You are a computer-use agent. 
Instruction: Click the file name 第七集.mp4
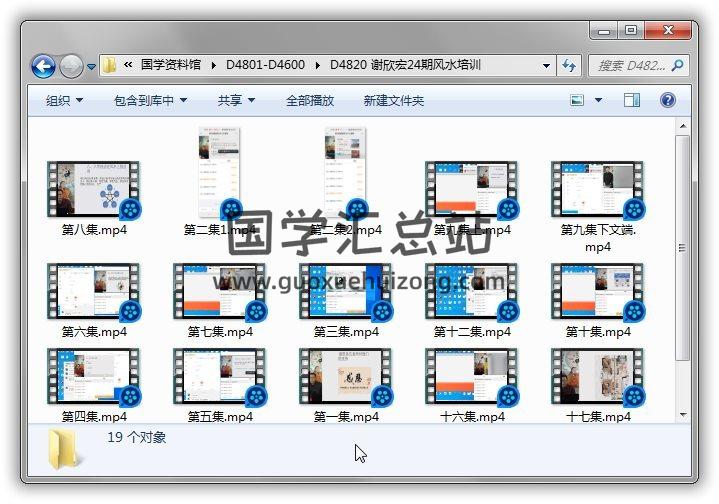pos(220,332)
